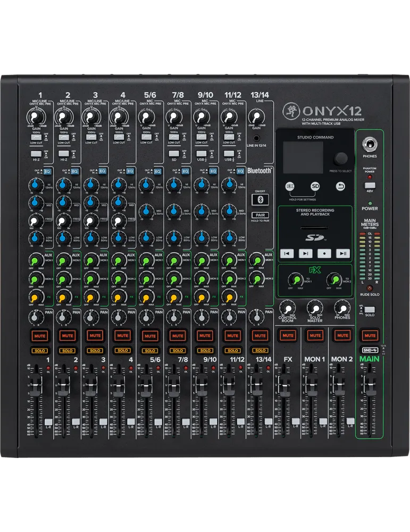Mute the FX return channel

pyautogui.click(x=288, y=336)
